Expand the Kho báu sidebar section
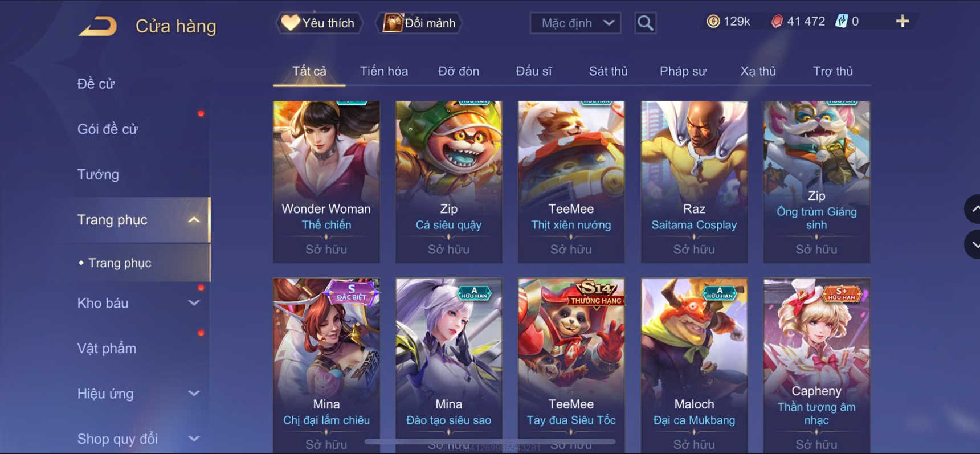Viewport: 980px width, 454px height. click(x=194, y=303)
